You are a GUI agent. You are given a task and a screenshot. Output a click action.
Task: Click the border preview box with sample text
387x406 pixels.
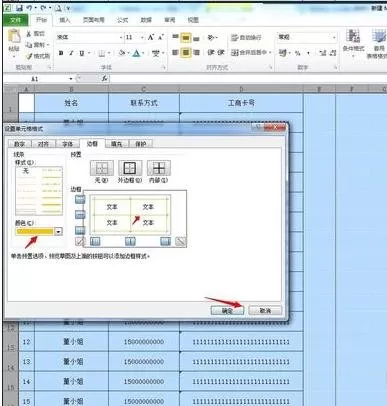130,215
